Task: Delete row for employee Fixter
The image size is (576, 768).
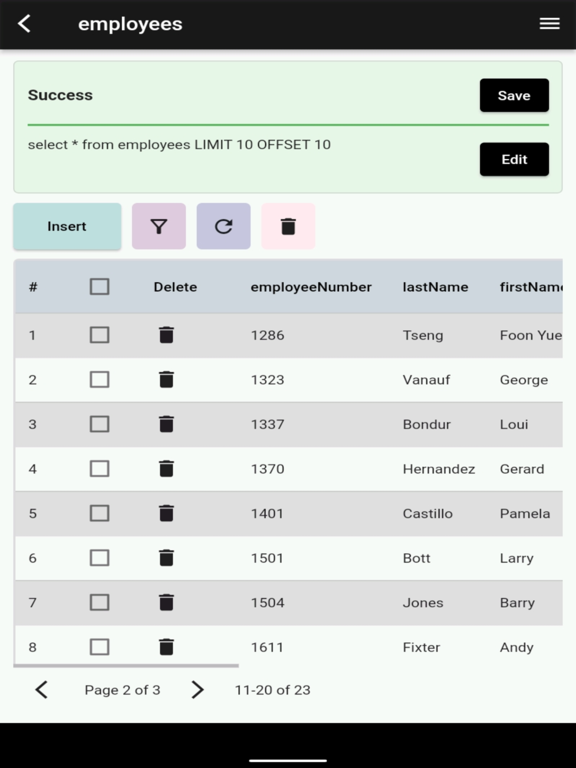Action: point(167,647)
